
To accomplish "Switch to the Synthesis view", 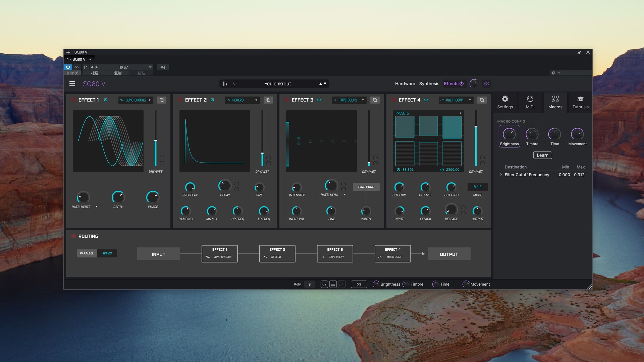I will [429, 83].
